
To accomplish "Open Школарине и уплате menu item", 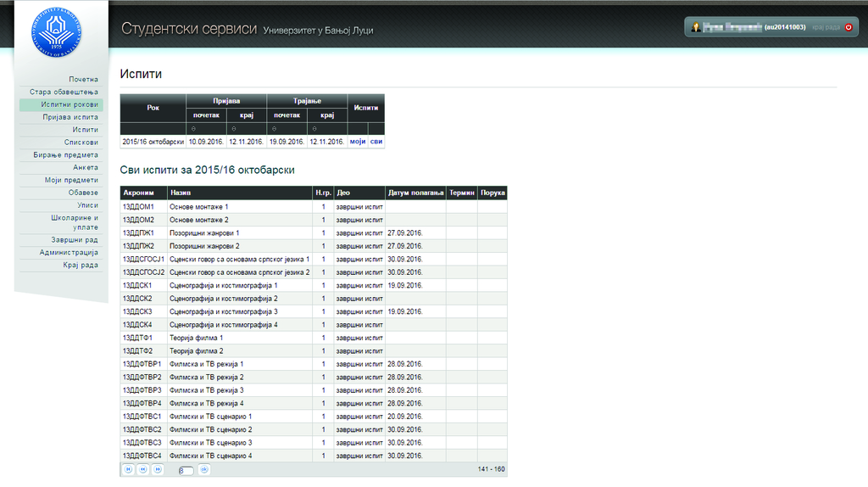I will [x=75, y=222].
